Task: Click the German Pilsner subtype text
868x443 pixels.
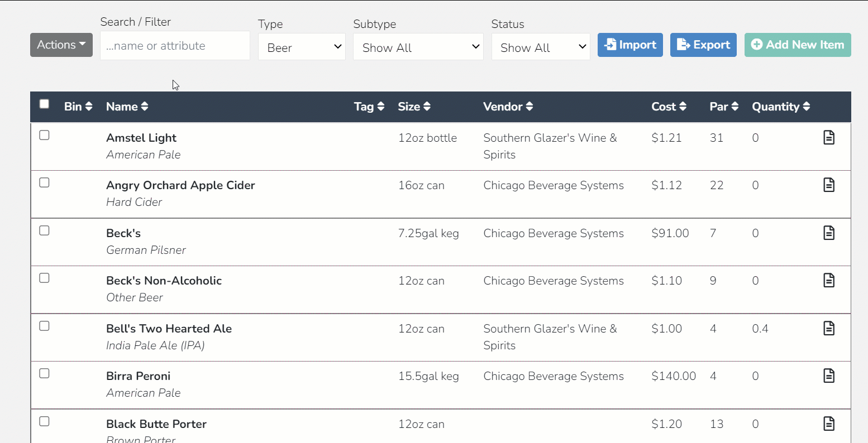Action: coord(146,250)
